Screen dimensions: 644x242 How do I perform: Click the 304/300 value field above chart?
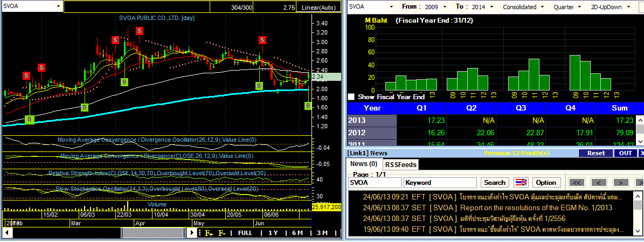231,7
